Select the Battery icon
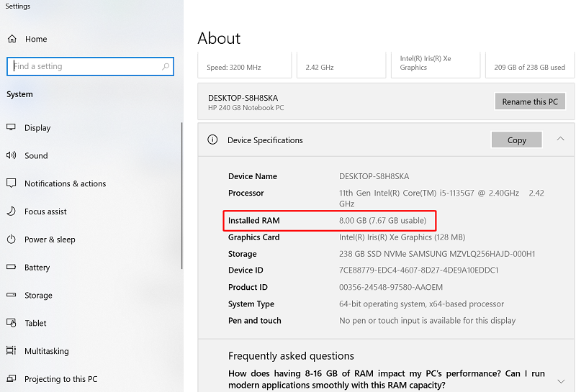Image resolution: width=576 pixels, height=392 pixels. click(x=11, y=267)
